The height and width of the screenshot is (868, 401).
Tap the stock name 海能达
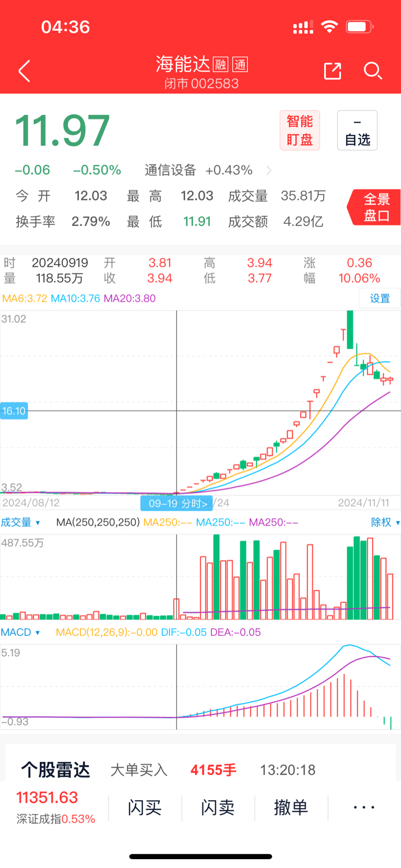[x=183, y=64]
